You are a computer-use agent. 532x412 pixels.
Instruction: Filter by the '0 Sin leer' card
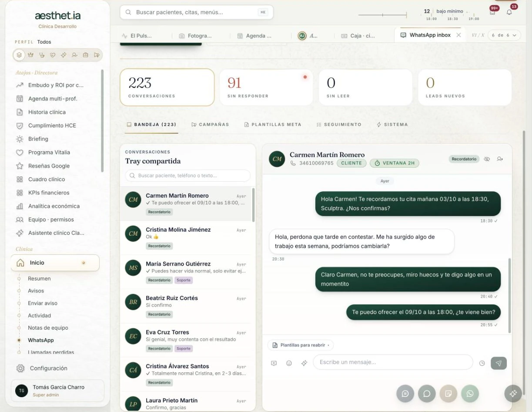click(365, 87)
